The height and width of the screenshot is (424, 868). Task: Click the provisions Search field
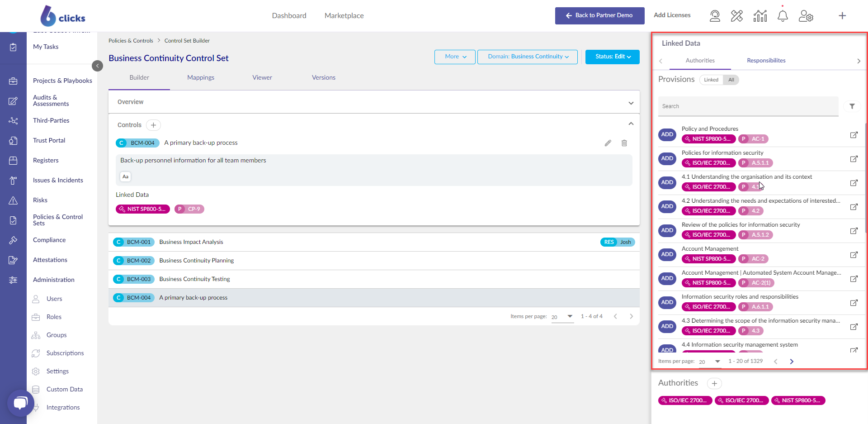click(748, 106)
